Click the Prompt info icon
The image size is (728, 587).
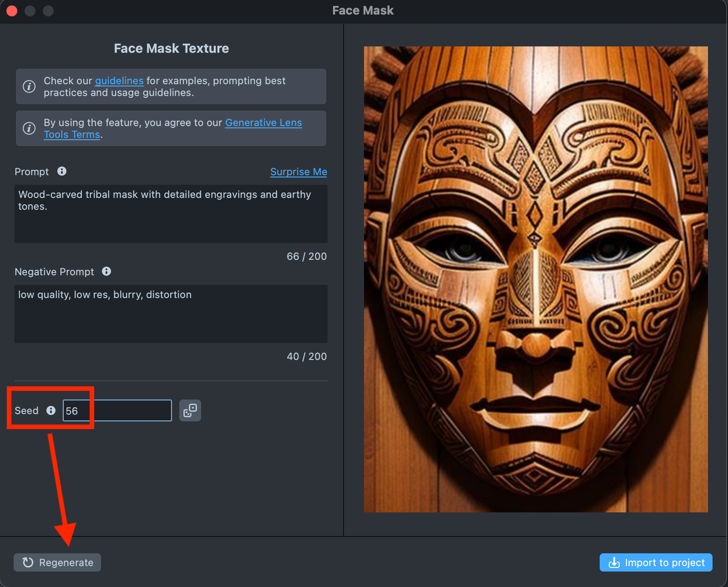(x=62, y=171)
